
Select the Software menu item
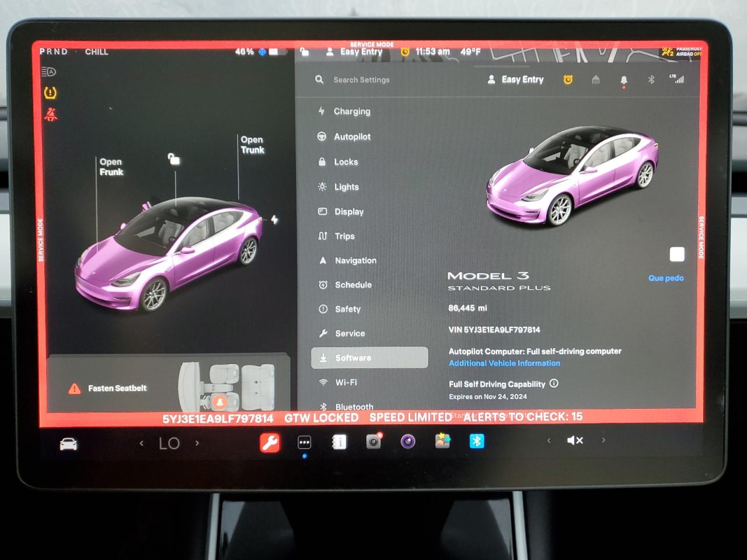[369, 358]
